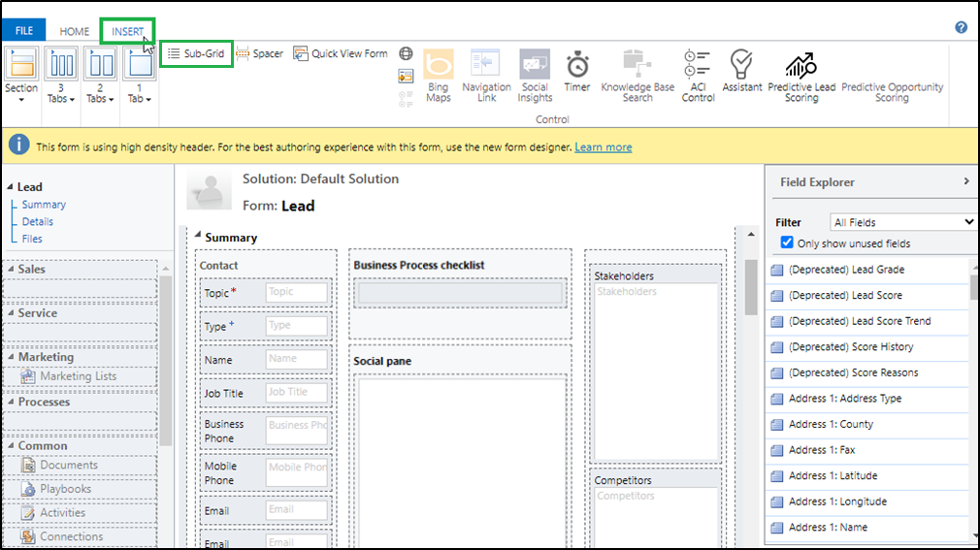Switch to the HOME ribbon tab
Viewport: 980px width, 550px height.
[x=75, y=31]
